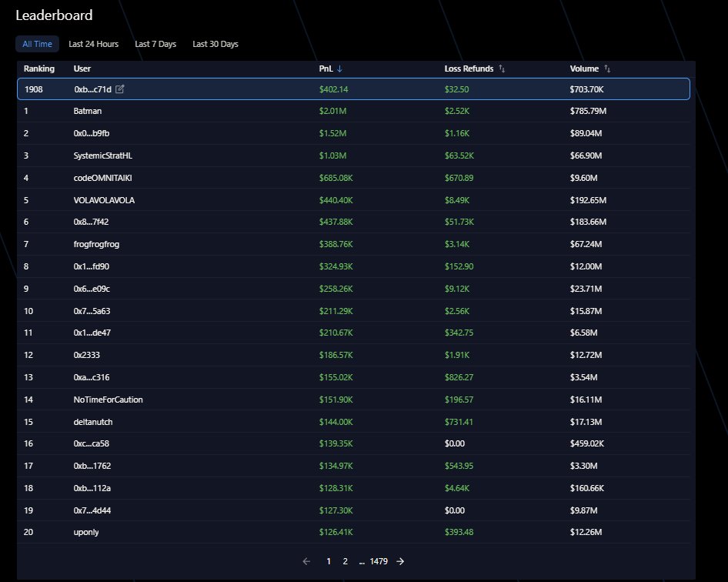Select user VOLAVOLAVOLA
728x582 pixels.
click(x=104, y=200)
